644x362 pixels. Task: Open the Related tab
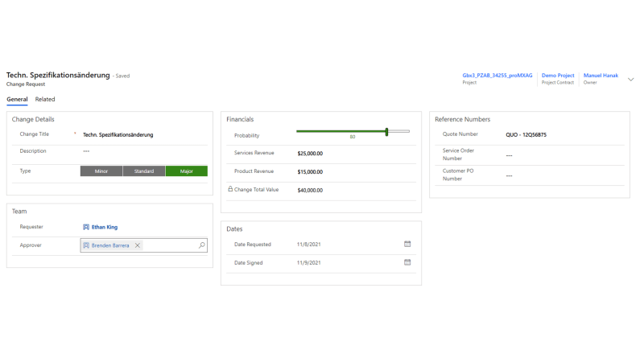click(45, 100)
